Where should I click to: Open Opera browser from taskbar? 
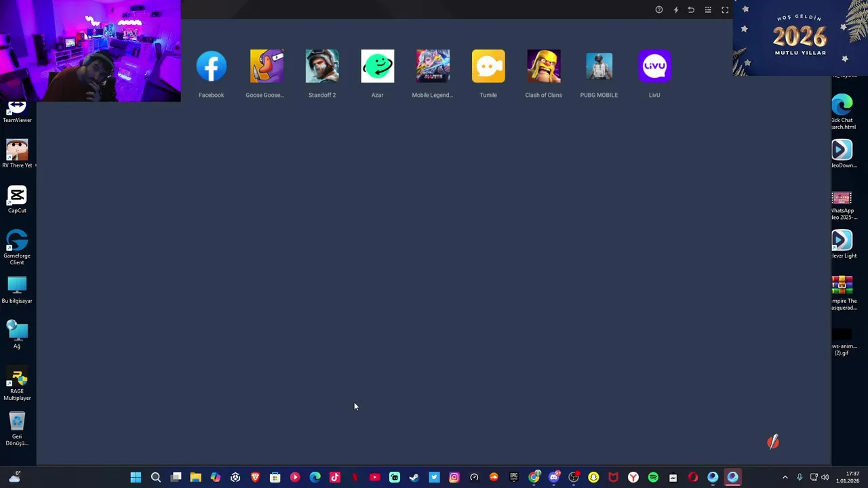[692, 477]
